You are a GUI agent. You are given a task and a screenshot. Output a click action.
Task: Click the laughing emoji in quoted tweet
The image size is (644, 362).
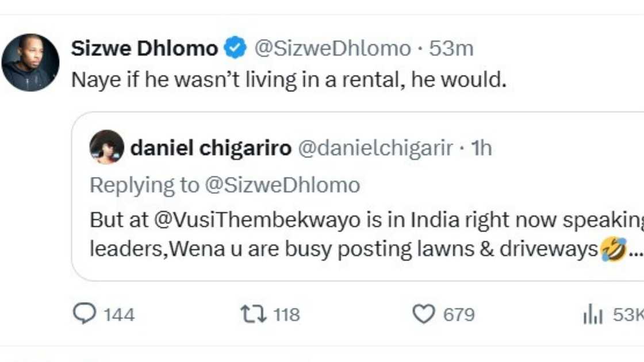click(x=612, y=250)
